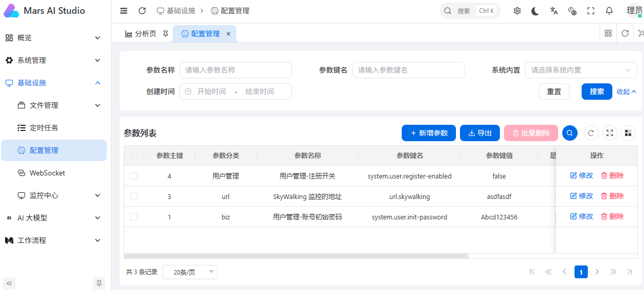Open the user avatar menu
Viewport: 644px width, 290px height.
click(634, 11)
